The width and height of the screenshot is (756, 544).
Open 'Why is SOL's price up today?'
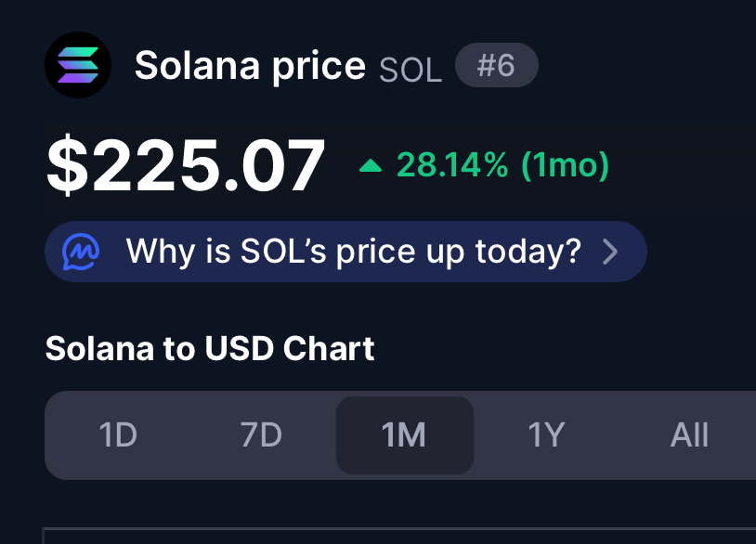point(345,252)
